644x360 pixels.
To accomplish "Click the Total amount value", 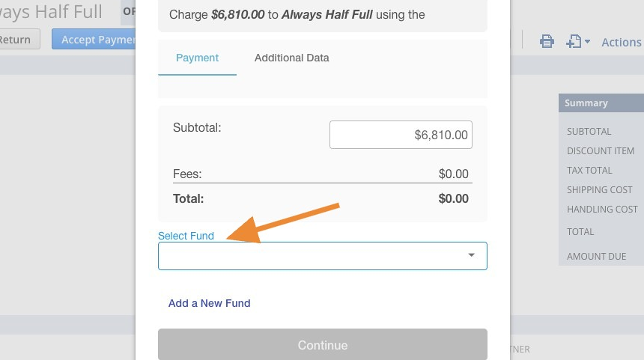I will click(x=454, y=198).
